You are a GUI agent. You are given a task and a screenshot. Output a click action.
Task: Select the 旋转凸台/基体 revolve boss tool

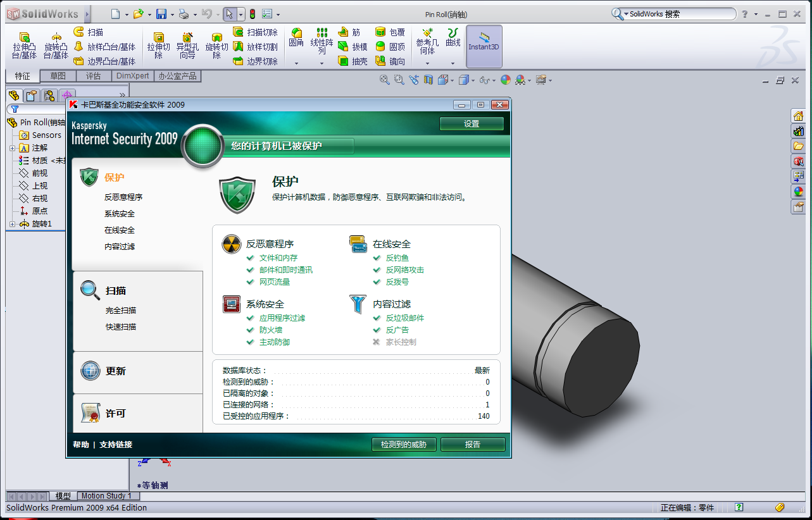pos(56,46)
